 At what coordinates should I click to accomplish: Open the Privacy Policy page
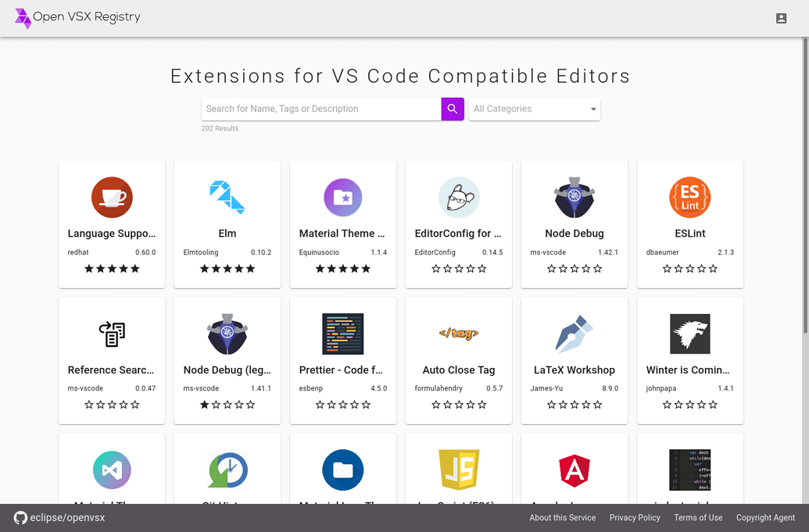(x=635, y=517)
